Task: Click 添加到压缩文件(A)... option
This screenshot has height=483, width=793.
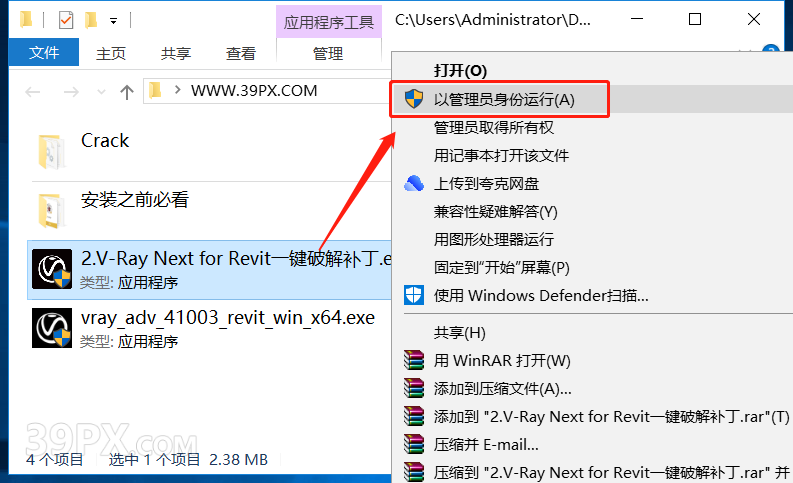Action: (502, 388)
